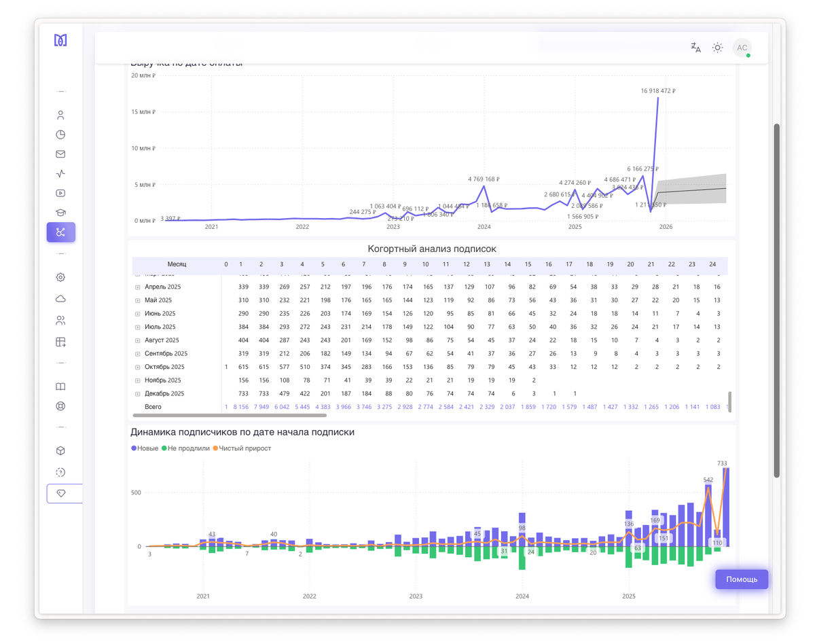Image resolution: width=815 pixels, height=644 pixels.
Task: Expand the 'Октябрь 2025' cohort row
Action: (x=138, y=368)
